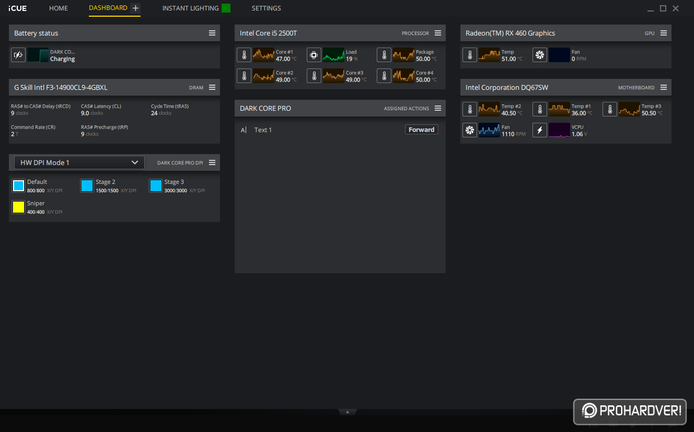This screenshot has height=432, width=694.
Task: Click the RAS# to CAS# Delay value
Action: pyautogui.click(x=19, y=113)
